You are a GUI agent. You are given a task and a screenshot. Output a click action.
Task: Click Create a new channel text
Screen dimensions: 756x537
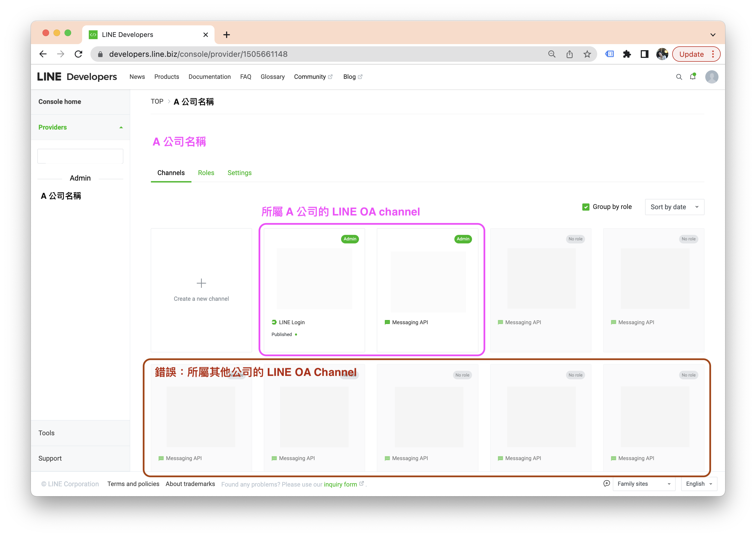pyautogui.click(x=201, y=299)
